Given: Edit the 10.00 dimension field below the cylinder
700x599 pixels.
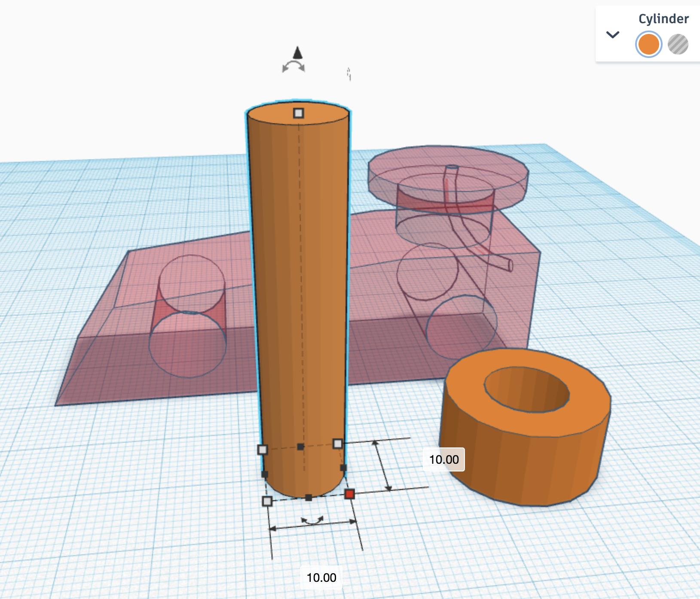Looking at the screenshot, I should [321, 578].
